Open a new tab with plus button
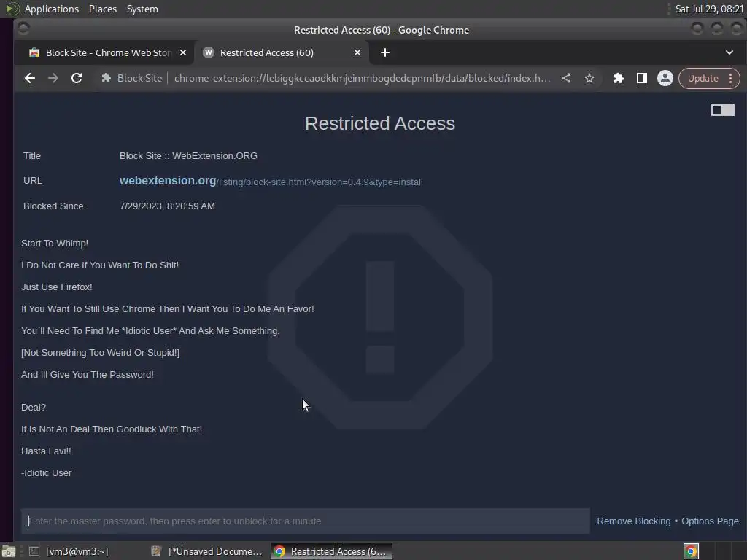The image size is (747, 560). coord(385,52)
